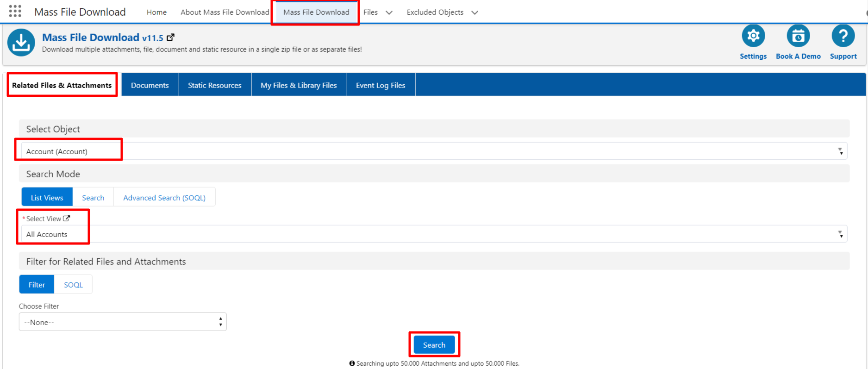Open the external link icon next to Select View
Viewport: 868px width, 369px height.
[67, 218]
